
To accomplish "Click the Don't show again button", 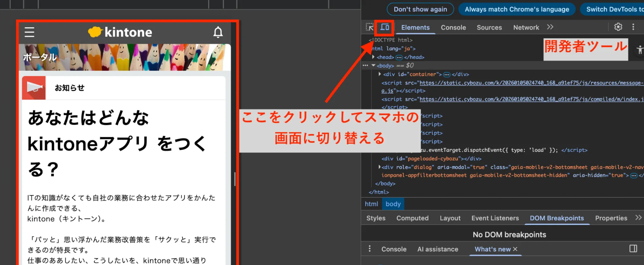I will (420, 9).
